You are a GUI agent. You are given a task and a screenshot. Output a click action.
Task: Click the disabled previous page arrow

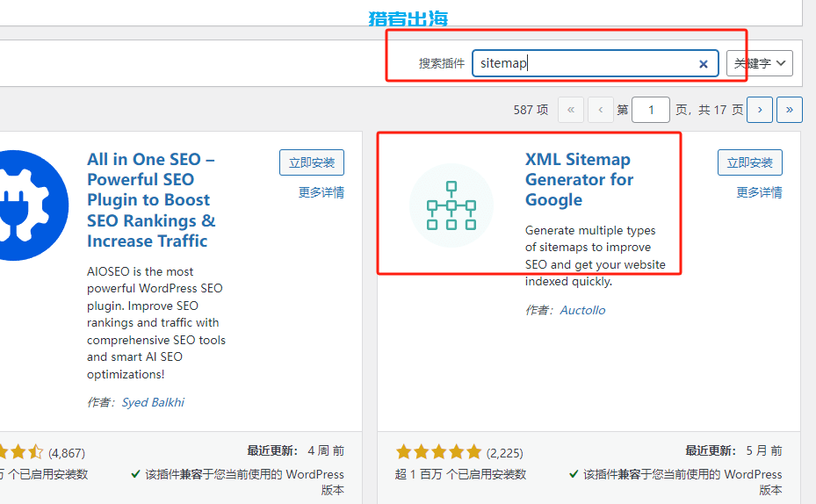pyautogui.click(x=601, y=110)
